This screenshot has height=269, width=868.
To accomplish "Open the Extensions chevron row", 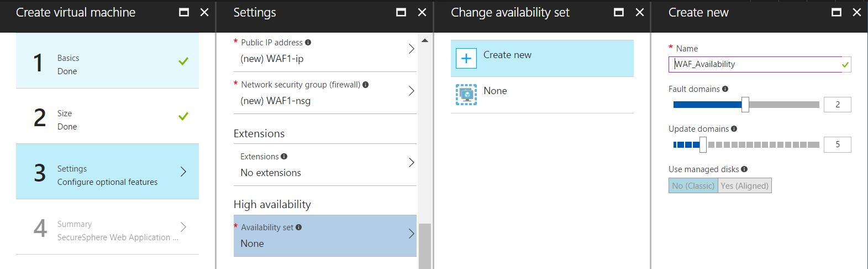I will tap(325, 165).
